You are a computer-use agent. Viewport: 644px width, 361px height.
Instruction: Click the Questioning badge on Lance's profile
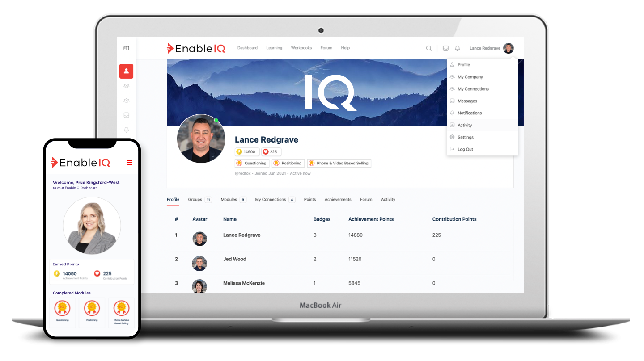pos(252,163)
